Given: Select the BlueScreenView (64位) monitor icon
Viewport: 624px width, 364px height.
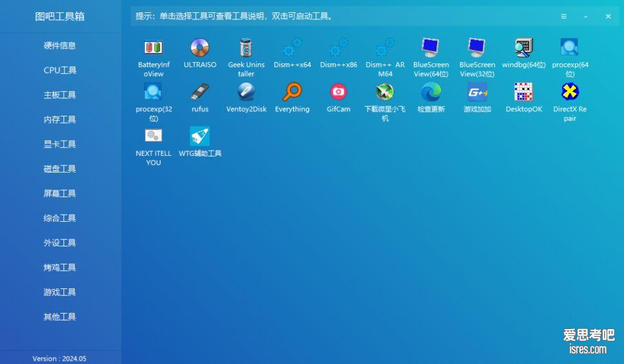Looking at the screenshot, I should pyautogui.click(x=431, y=47).
